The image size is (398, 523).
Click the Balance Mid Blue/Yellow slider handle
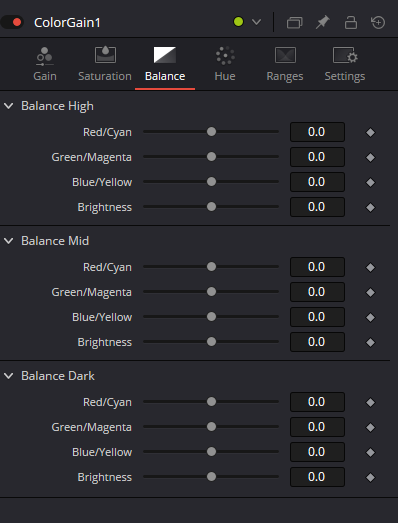click(x=211, y=317)
